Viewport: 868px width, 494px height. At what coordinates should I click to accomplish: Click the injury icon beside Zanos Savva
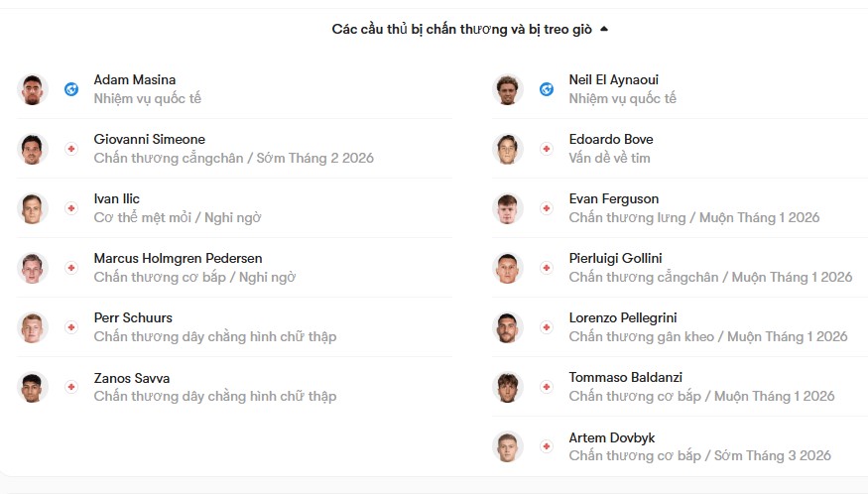click(71, 387)
